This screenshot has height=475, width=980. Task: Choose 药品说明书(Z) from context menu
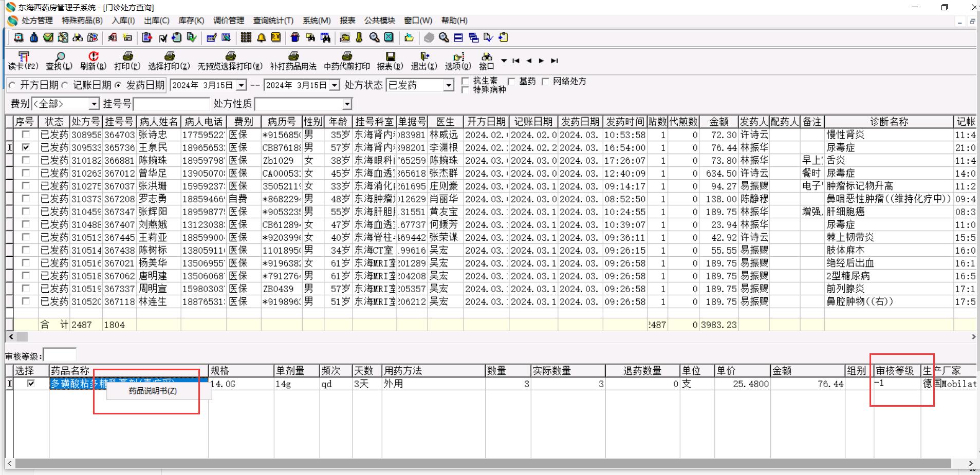(x=153, y=391)
